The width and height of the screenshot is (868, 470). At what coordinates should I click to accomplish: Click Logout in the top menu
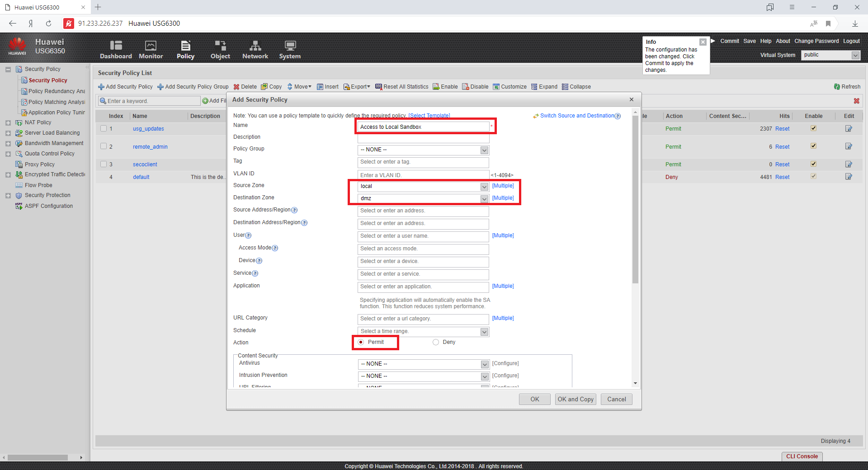click(x=851, y=41)
